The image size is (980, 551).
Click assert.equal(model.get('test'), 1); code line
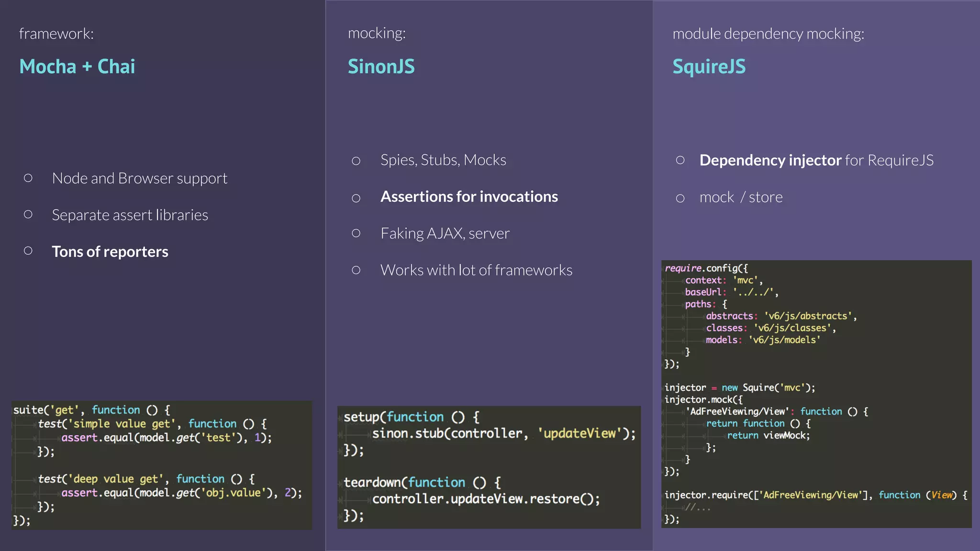tap(167, 438)
